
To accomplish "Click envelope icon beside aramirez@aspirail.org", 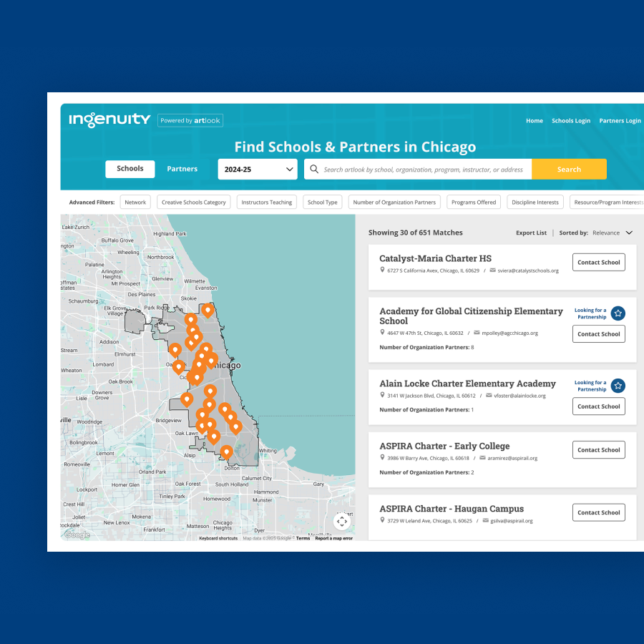I will (x=482, y=457).
